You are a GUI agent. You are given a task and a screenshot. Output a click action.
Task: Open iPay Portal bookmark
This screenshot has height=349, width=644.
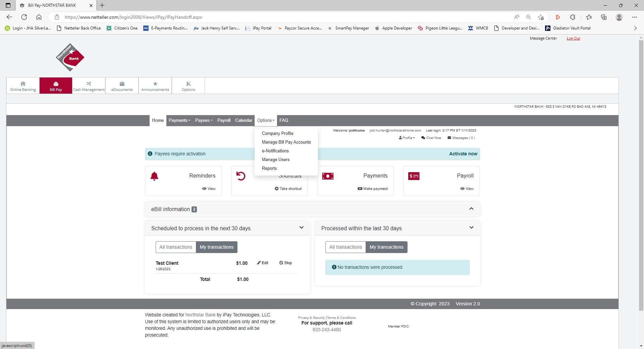(x=258, y=28)
